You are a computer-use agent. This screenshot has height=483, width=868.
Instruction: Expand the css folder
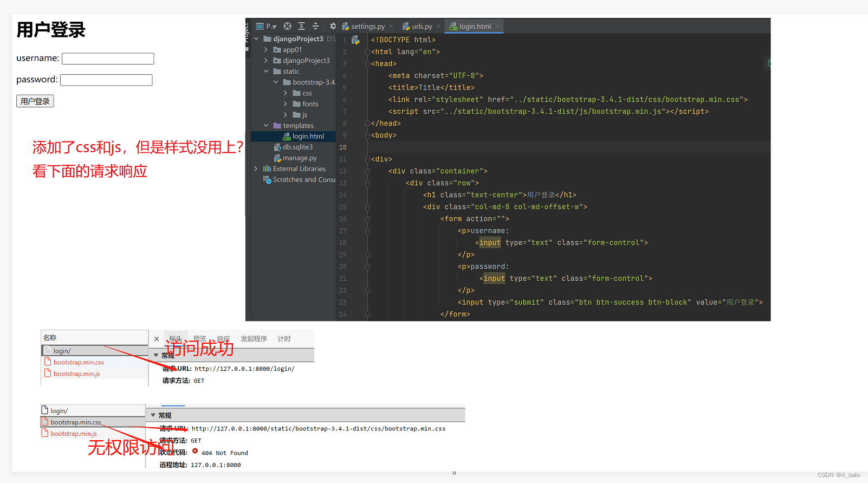coord(286,93)
